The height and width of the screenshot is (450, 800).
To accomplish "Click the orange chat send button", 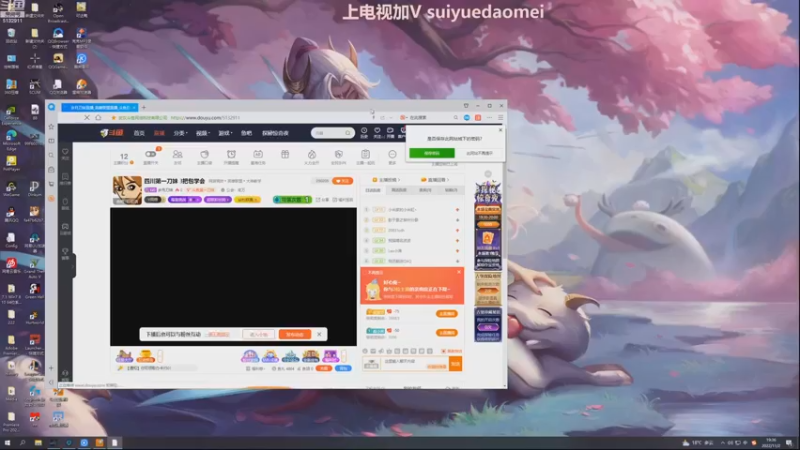I will pyautogui.click(x=455, y=363).
